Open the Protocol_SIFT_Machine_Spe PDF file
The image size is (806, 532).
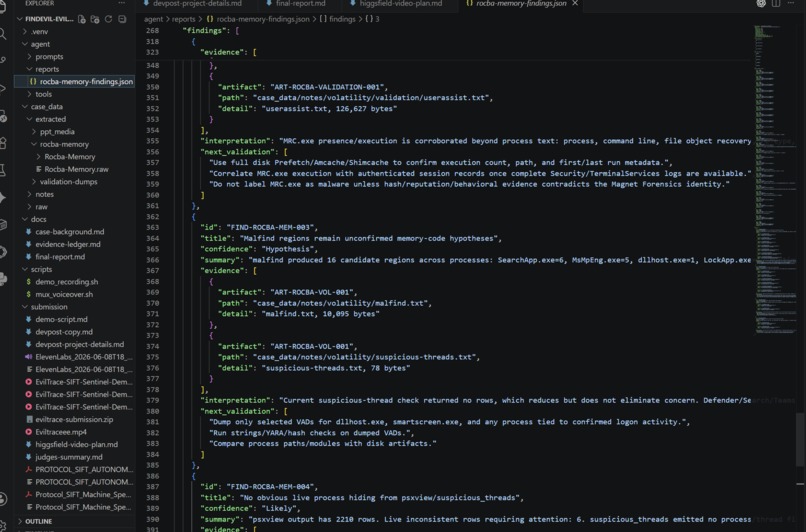pyautogui.click(x=75, y=494)
